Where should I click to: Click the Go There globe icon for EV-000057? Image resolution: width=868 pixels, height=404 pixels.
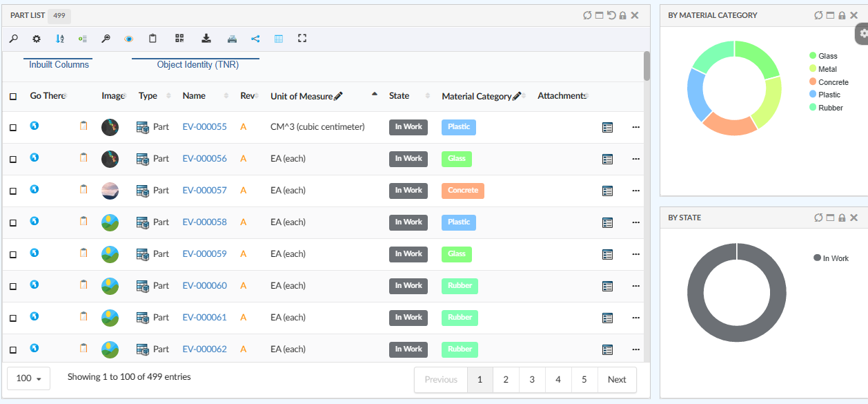tap(34, 189)
